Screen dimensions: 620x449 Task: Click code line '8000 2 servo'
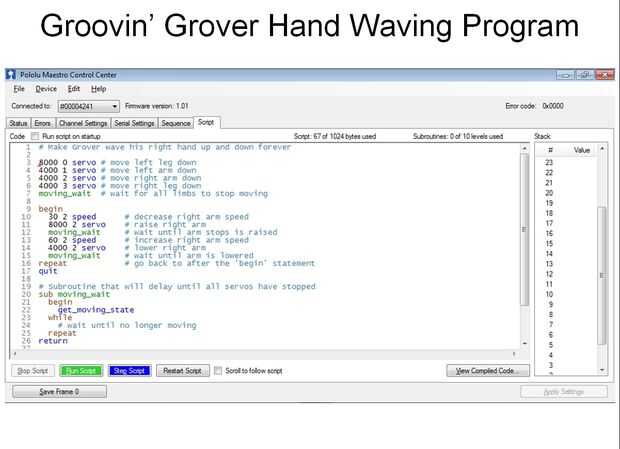77,224
